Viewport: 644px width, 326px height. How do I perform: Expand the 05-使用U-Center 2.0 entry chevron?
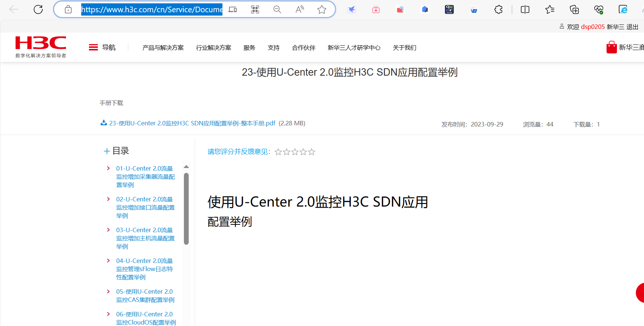point(108,292)
